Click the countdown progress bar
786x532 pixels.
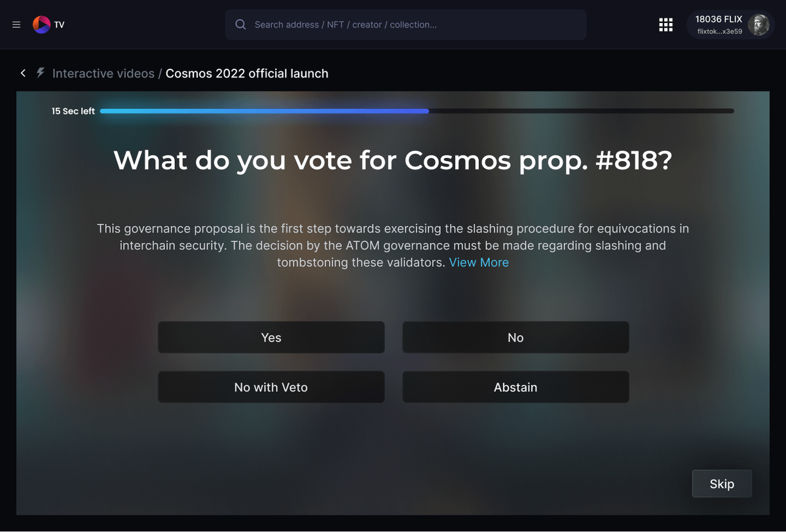point(417,111)
